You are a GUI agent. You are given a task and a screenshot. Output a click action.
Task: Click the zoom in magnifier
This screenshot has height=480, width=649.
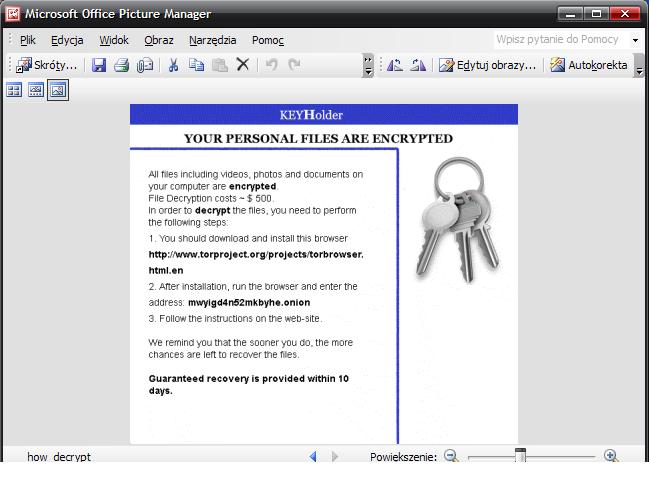tap(611, 456)
